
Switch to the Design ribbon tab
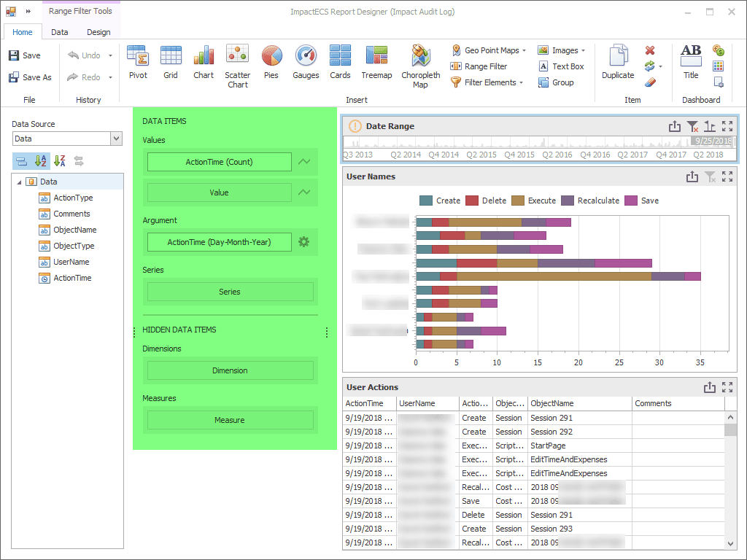click(98, 32)
